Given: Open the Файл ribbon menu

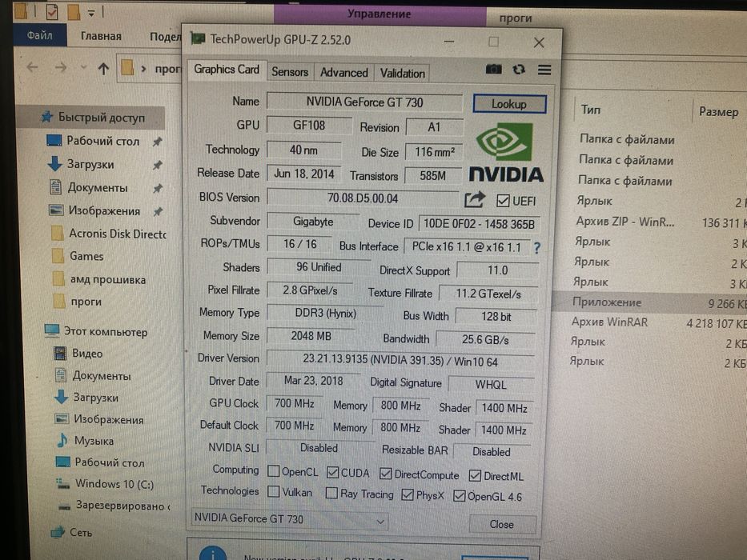Looking at the screenshot, I should pos(40,35).
